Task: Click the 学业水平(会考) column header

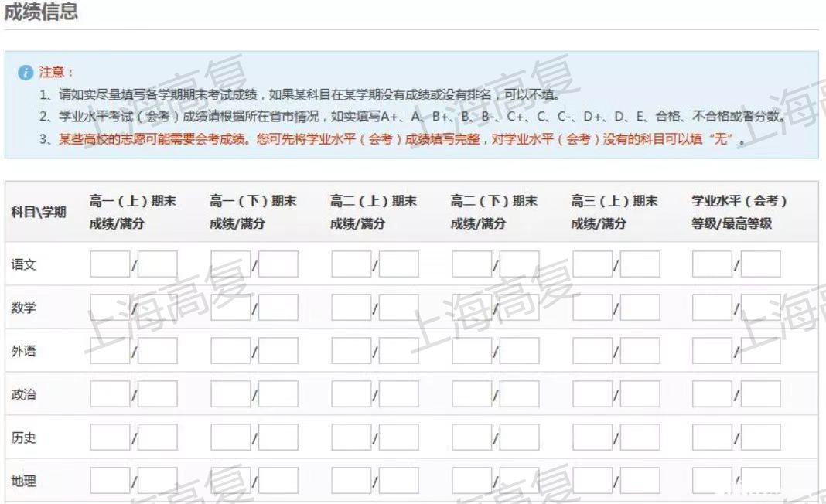Action: tap(739, 213)
